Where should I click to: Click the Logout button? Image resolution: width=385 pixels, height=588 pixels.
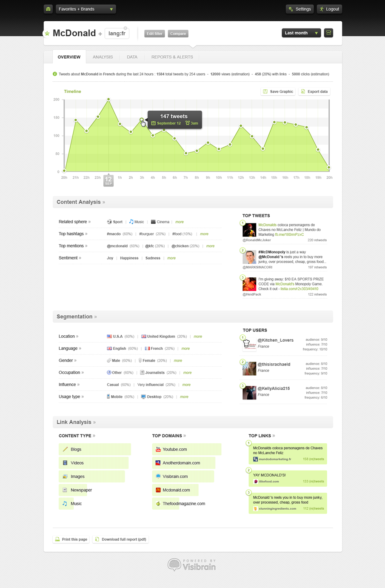(329, 9)
